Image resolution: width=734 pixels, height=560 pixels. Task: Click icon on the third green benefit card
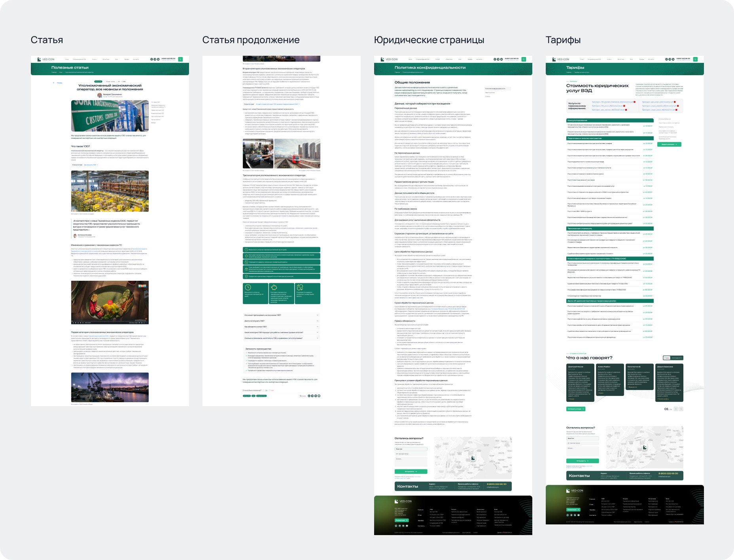coord(300,287)
